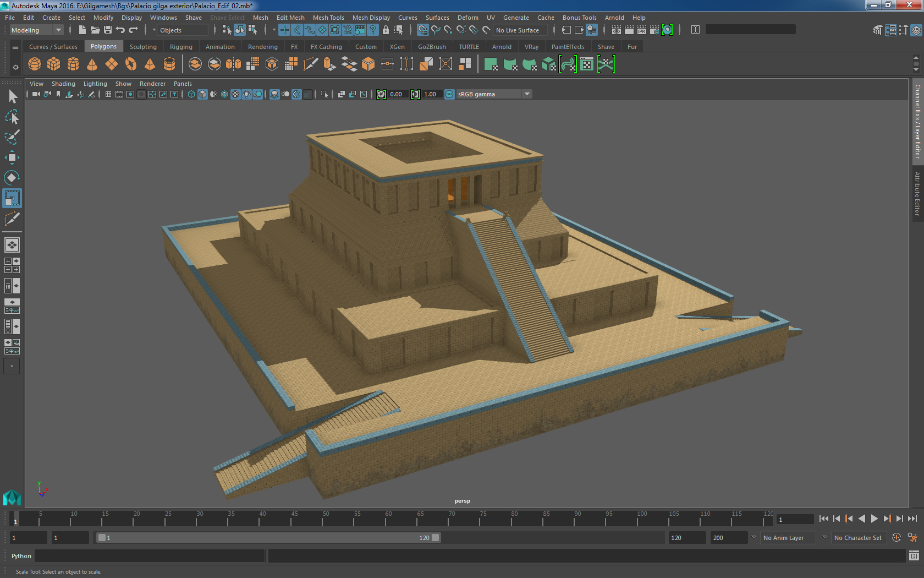Open the Script Editor icon
This screenshot has height=578, width=924.
click(x=914, y=556)
